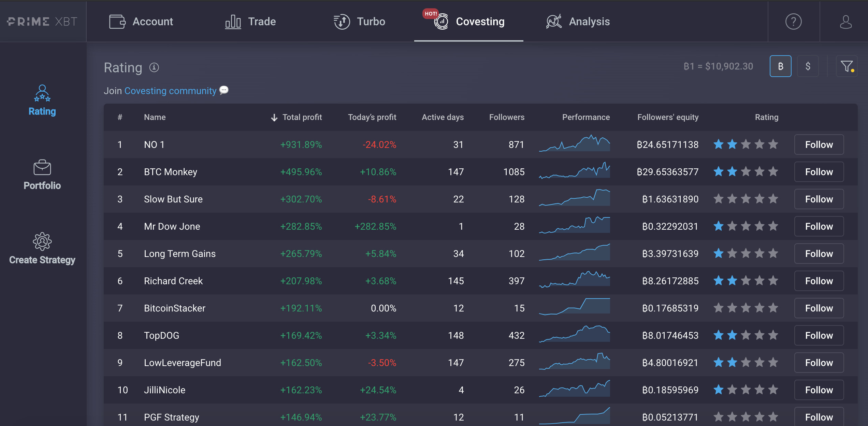This screenshot has height=426, width=868.
Task: Click the Rating info icon
Action: [x=154, y=67]
